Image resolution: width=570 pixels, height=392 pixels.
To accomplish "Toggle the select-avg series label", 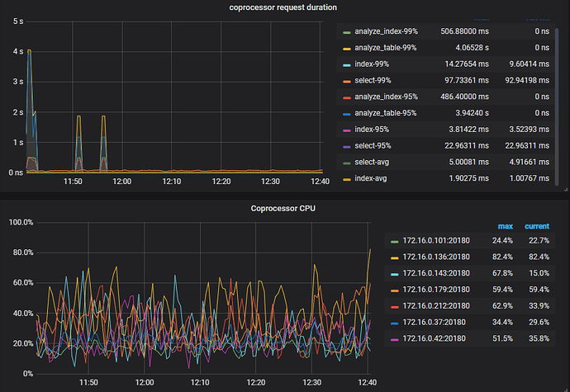I will point(372,162).
